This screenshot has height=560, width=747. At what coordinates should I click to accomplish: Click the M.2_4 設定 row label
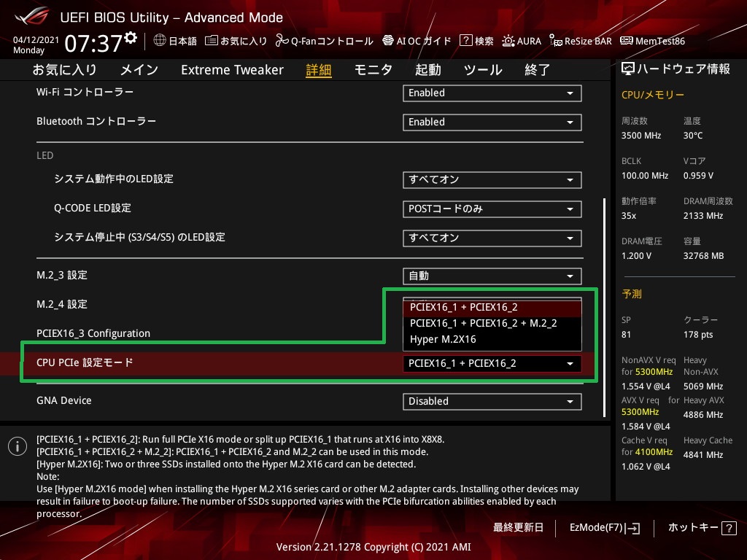point(62,304)
